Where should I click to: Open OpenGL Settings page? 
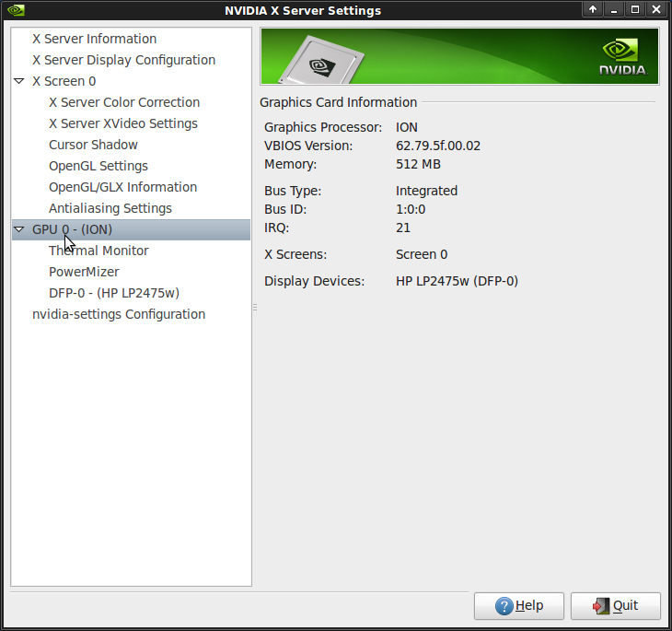click(x=98, y=166)
